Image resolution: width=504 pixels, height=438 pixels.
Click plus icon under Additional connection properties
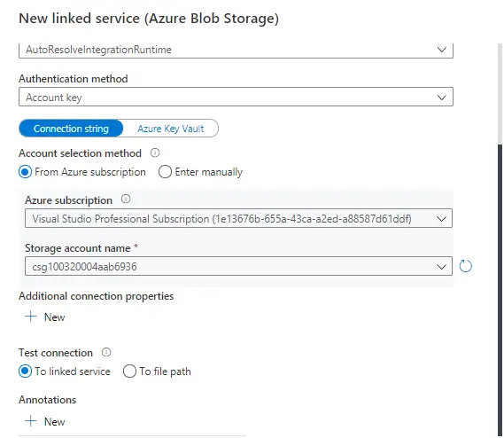coord(30,317)
